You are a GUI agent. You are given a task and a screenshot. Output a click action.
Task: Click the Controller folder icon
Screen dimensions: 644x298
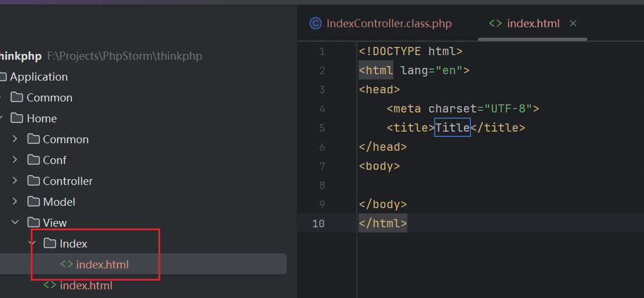pyautogui.click(x=34, y=181)
